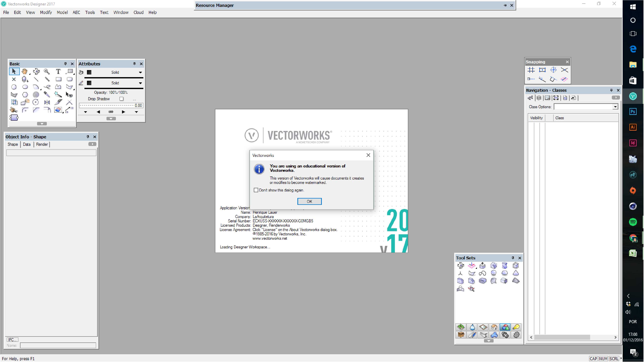
Task: Select the Text tool in the Basic palette
Action: (x=58, y=72)
